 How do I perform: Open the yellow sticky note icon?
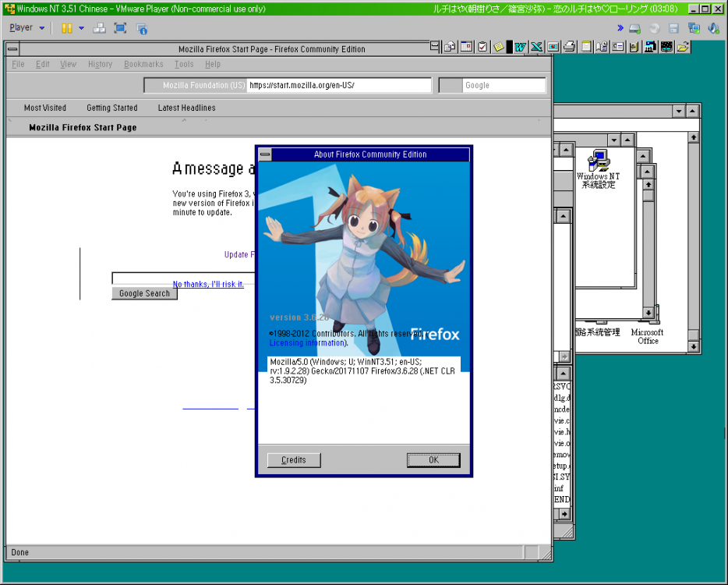click(x=499, y=47)
